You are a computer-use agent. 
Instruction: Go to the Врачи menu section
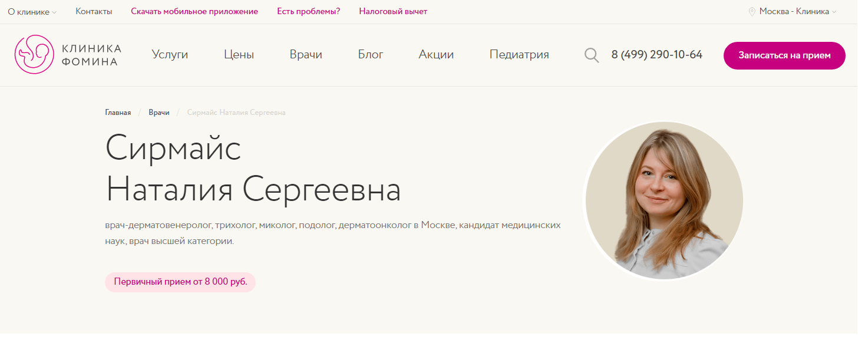306,55
